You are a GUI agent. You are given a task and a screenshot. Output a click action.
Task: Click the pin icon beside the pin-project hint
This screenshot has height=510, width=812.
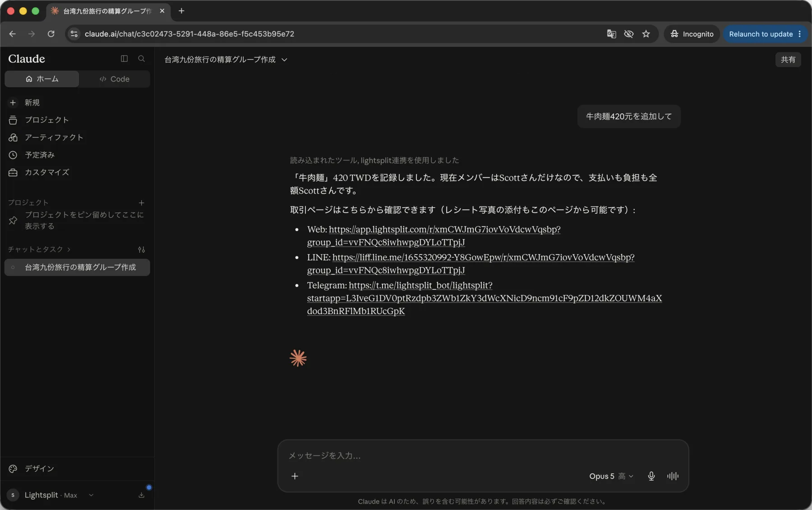13,220
